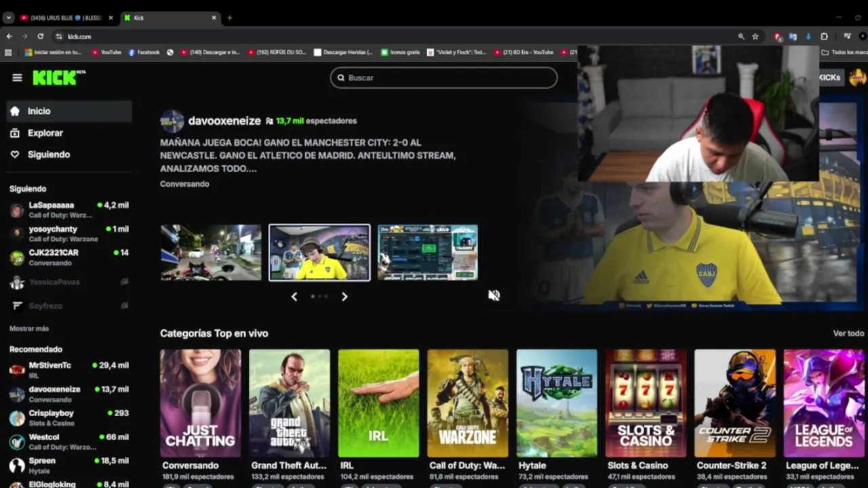Click the address bar zoom magnifier icon
868x488 pixels.
click(741, 37)
